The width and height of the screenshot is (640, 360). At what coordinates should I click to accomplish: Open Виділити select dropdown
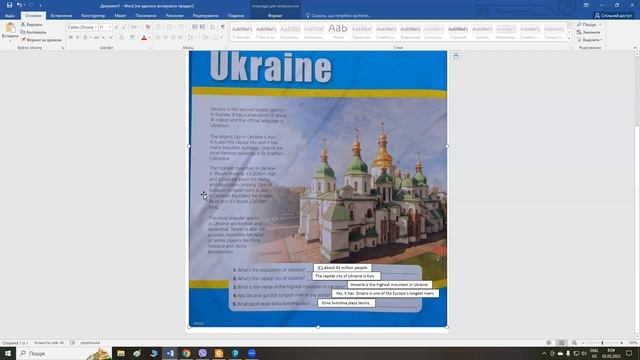589,40
